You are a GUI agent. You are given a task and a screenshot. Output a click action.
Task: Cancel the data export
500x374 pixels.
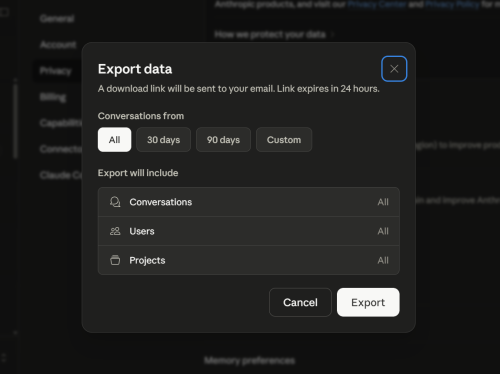300,302
